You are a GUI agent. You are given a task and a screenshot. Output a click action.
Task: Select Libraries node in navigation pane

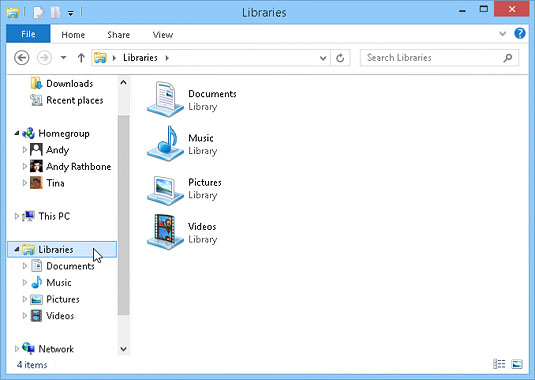pos(62,249)
